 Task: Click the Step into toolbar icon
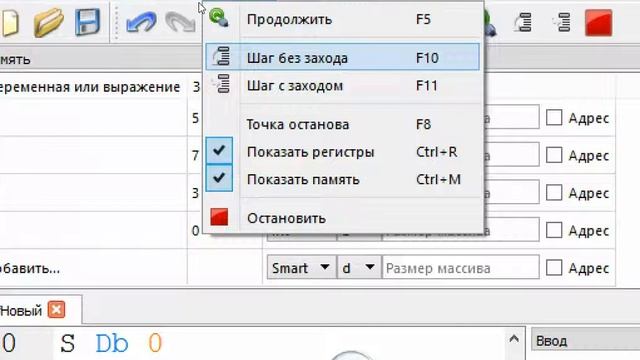(562, 22)
